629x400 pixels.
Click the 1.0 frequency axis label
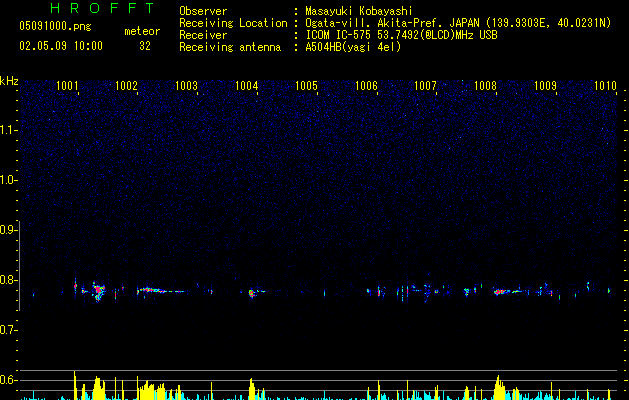8,180
